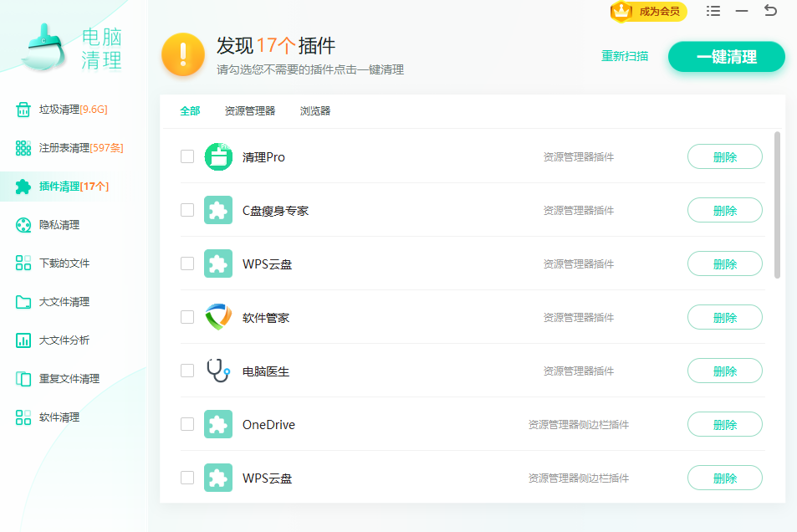Open the 软件清理 sidebar icon
Screen dimensions: 797x532
[23, 417]
